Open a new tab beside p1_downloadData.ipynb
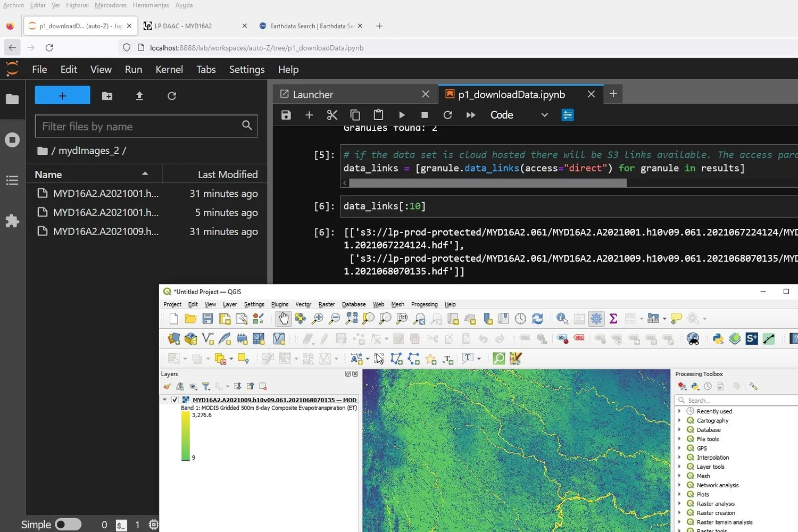Image resolution: width=798 pixels, height=532 pixels. pyautogui.click(x=613, y=94)
